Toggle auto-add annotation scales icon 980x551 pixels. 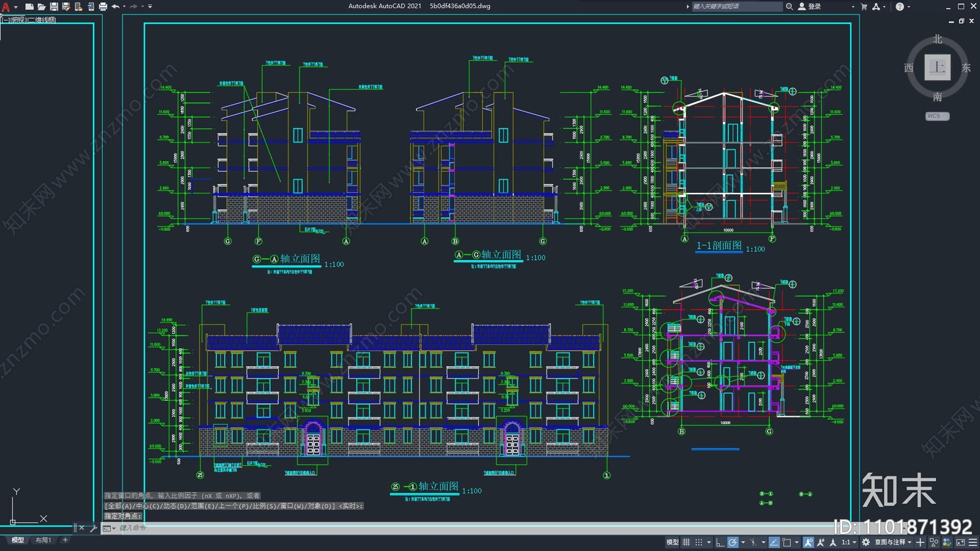821,542
